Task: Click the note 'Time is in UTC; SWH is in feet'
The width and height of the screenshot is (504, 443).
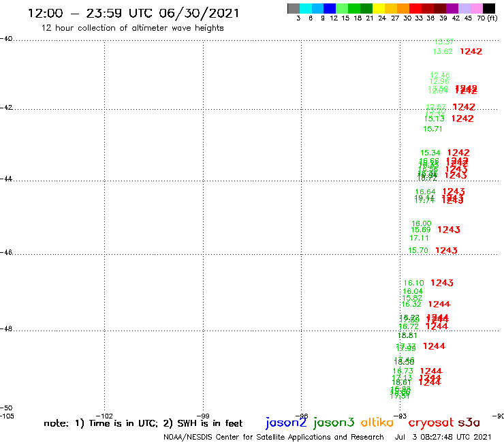Action: (143, 423)
